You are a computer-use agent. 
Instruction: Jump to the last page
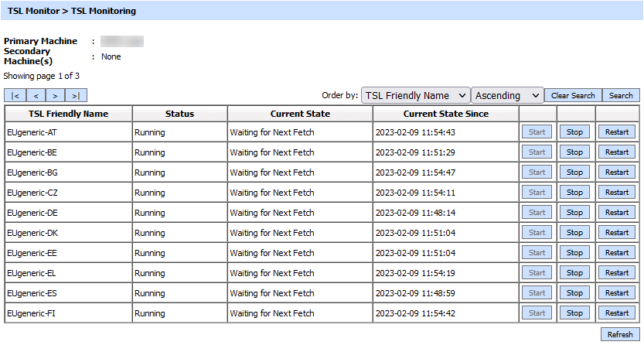(76, 96)
